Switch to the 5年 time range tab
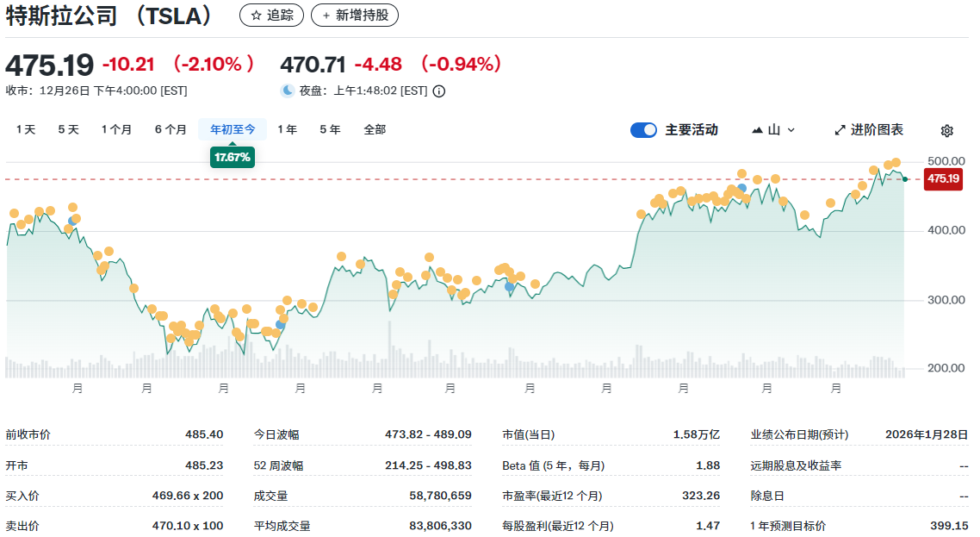 pos(330,128)
